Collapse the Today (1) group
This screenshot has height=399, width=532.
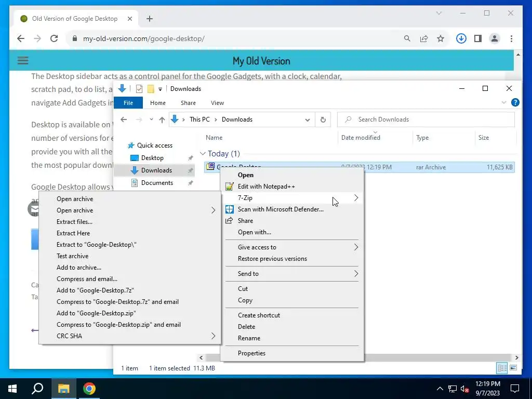(x=203, y=154)
